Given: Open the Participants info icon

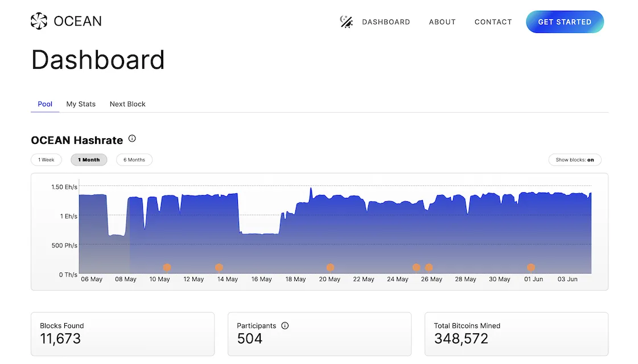Looking at the screenshot, I should coord(285,326).
